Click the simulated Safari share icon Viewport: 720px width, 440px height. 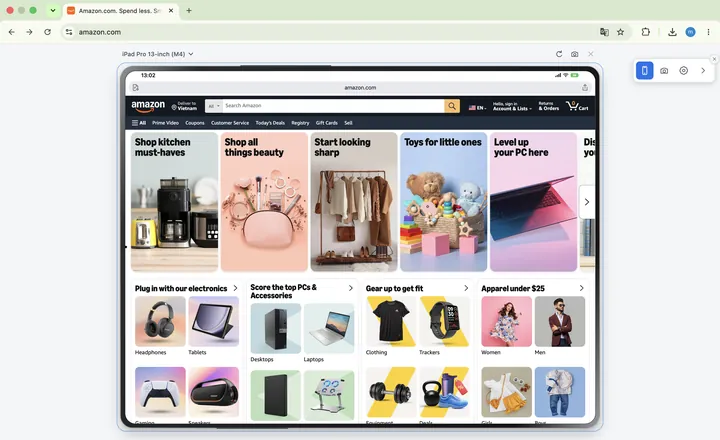585,88
